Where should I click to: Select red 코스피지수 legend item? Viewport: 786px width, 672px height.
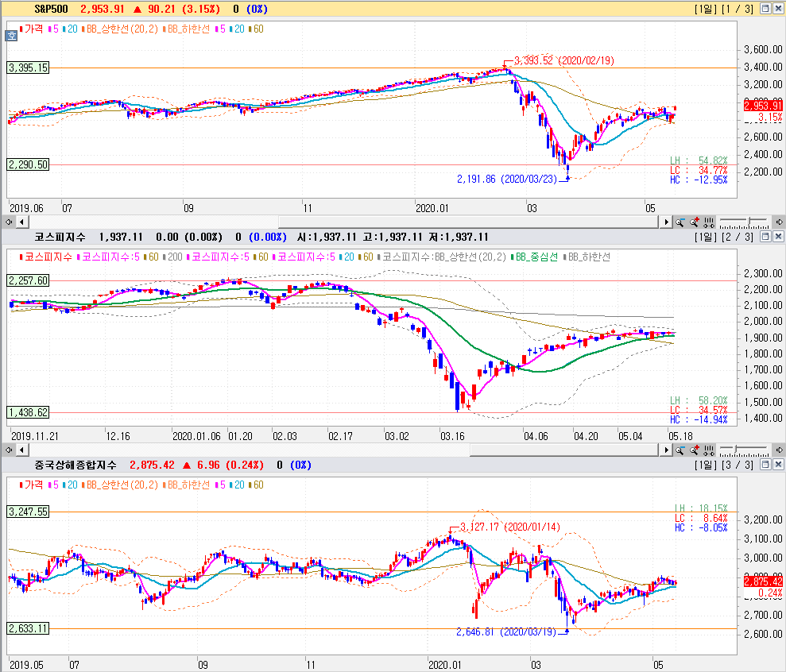46,257
